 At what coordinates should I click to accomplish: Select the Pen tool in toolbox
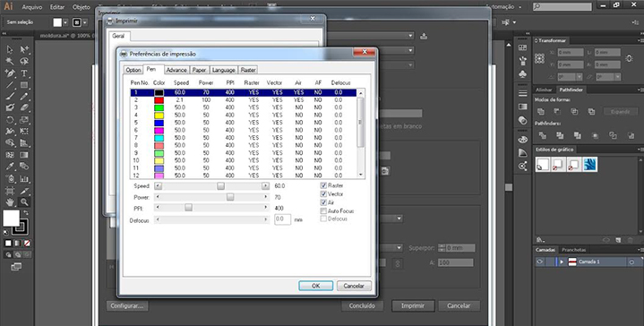click(x=10, y=73)
